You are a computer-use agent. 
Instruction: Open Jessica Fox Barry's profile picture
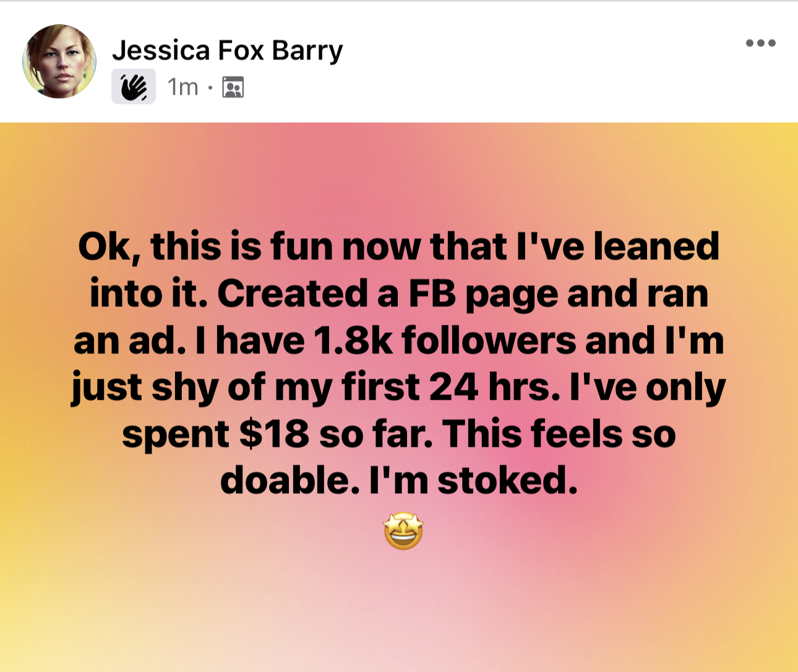point(59,61)
